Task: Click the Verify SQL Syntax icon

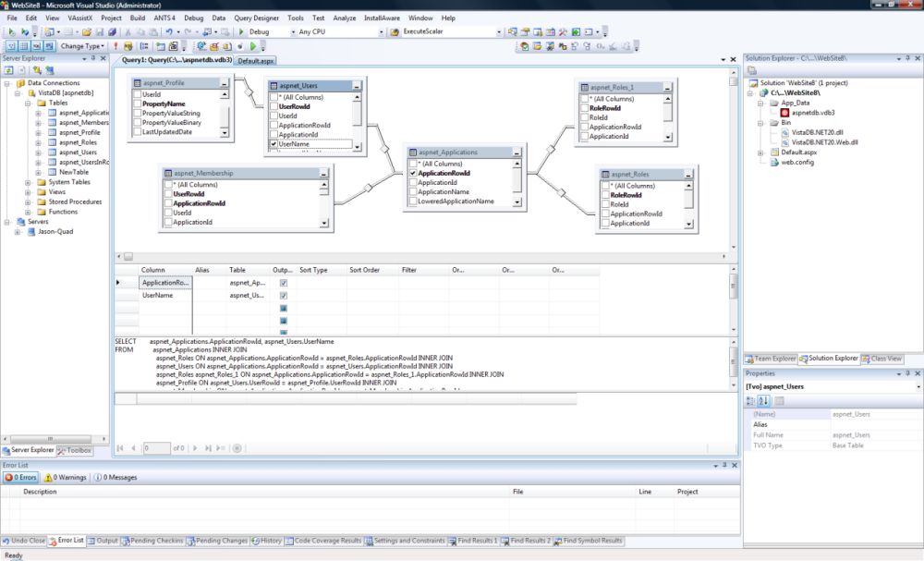Action: pos(128,44)
